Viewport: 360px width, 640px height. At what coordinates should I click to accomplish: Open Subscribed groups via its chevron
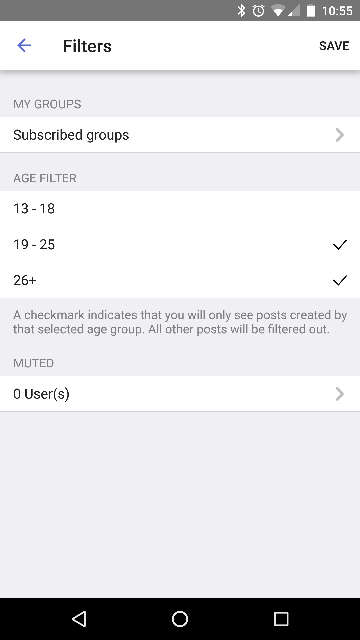point(340,135)
